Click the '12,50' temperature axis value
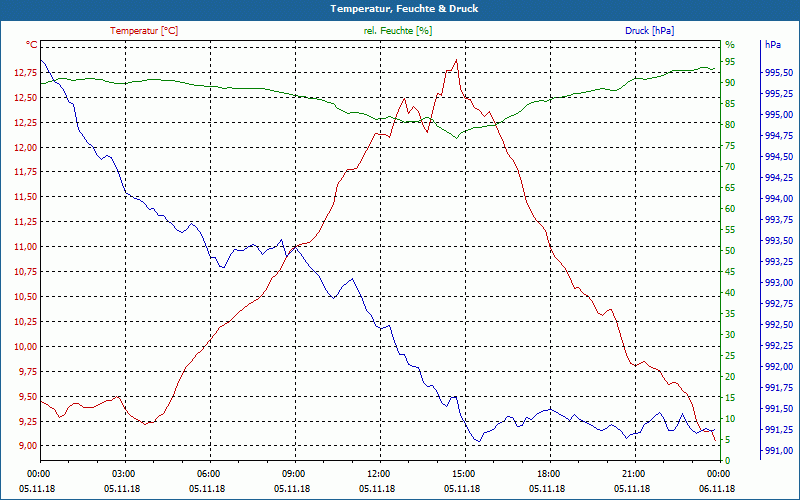The height and width of the screenshot is (500, 800). tap(26, 98)
